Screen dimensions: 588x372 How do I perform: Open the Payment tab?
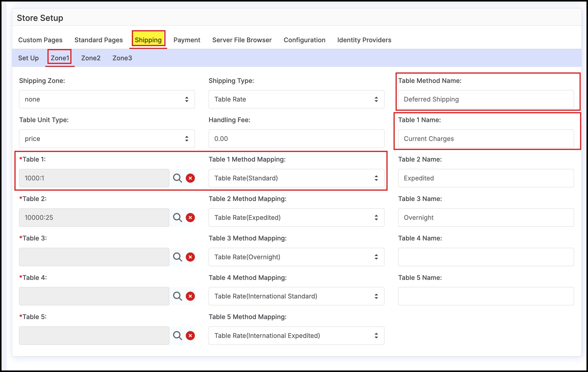pos(187,40)
